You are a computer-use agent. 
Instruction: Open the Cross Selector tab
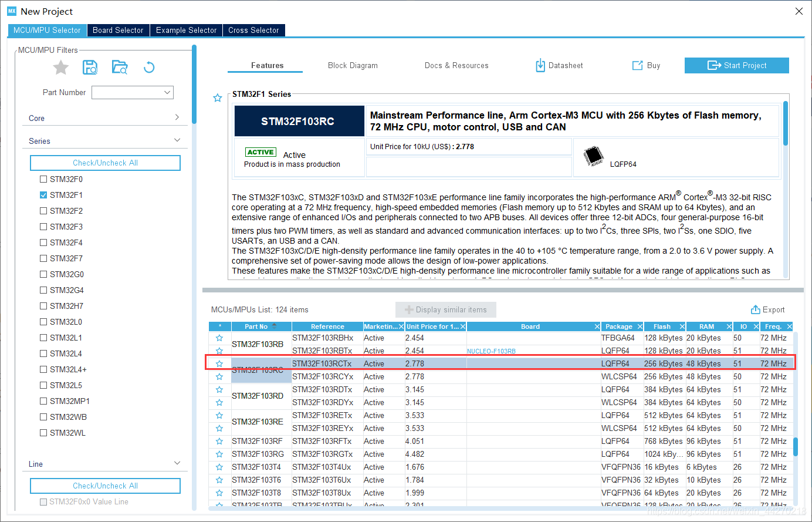coord(253,30)
